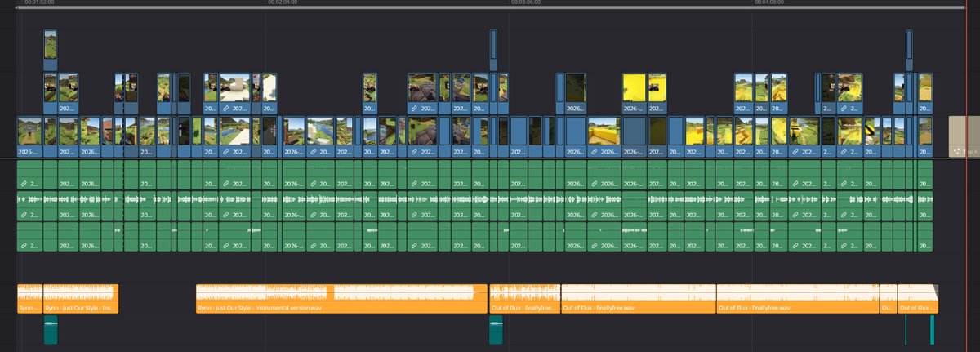Select the short 'Ou...' orange audio clip

tap(888, 299)
